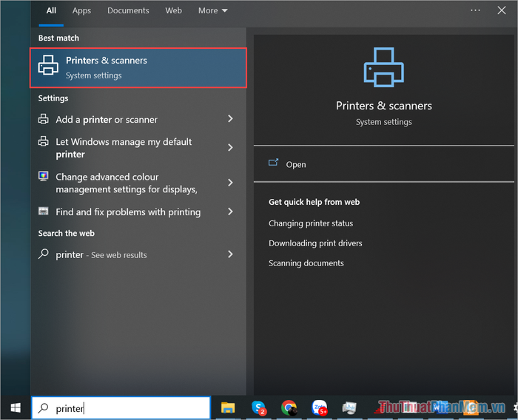Click printer icon next to Let Windows manage

[43, 141]
